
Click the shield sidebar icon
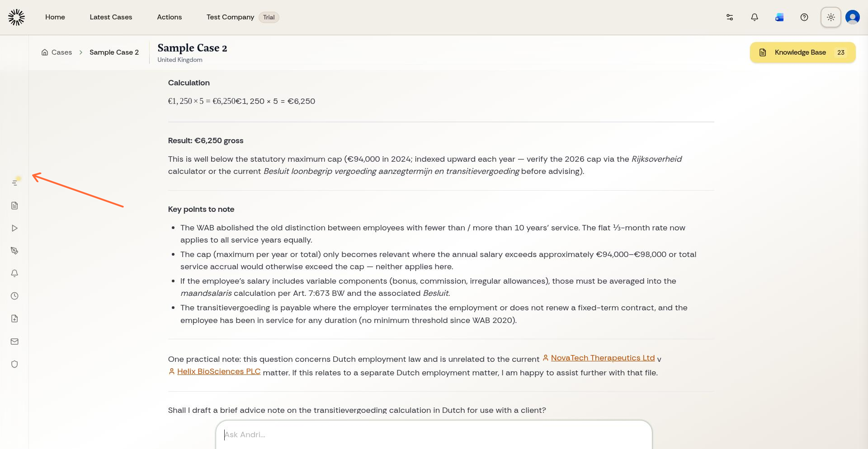tap(14, 364)
